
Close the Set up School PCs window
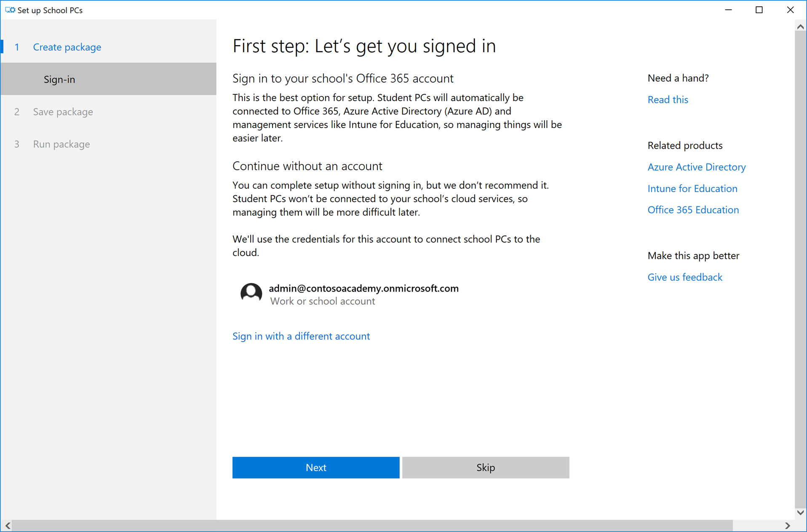[790, 10]
